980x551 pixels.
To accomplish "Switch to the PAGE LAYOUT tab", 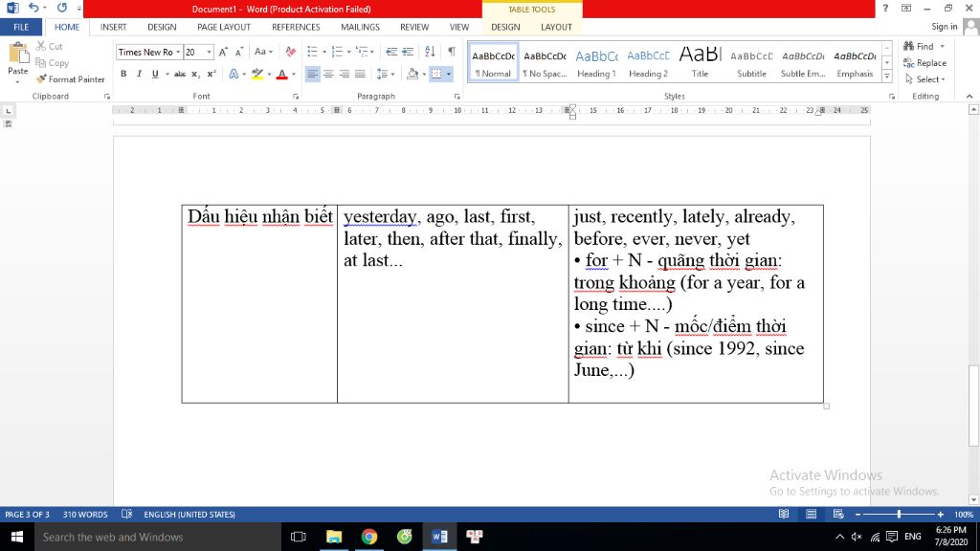I will point(224,27).
